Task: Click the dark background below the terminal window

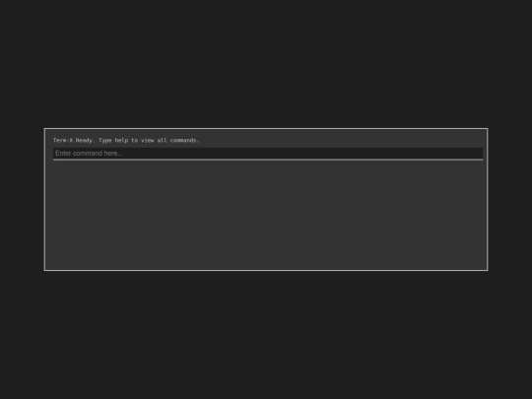Action: point(266,335)
